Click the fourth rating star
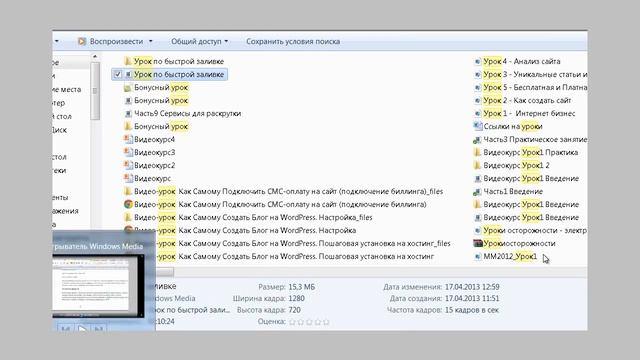Image resolution: width=640 pixels, height=360 pixels. click(x=318, y=322)
